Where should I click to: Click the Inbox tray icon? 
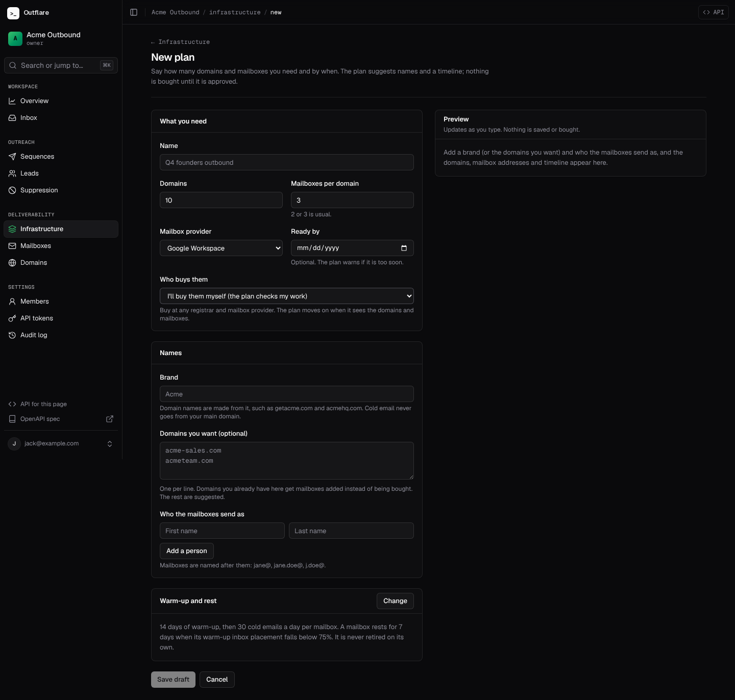tap(12, 118)
